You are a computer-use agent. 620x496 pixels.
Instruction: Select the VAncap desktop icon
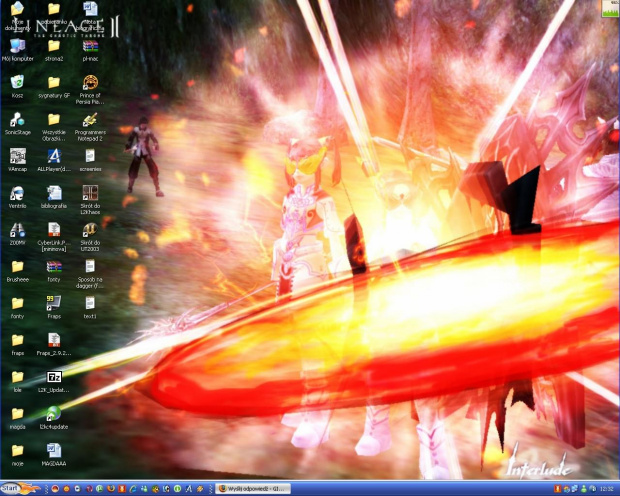point(17,157)
